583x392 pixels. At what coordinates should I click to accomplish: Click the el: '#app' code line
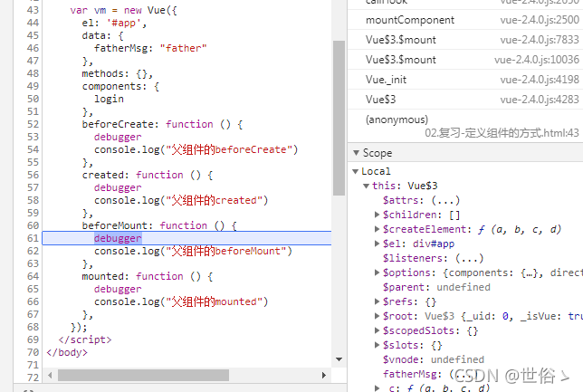tap(114, 23)
